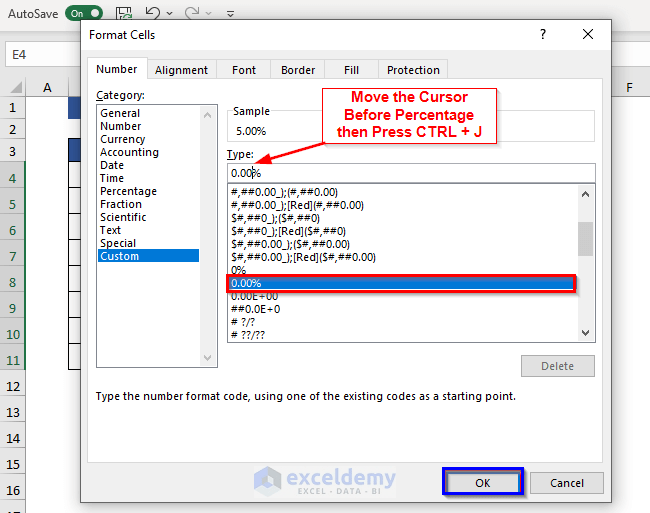Select Date category
Image resolution: width=650 pixels, height=513 pixels.
[x=148, y=165]
